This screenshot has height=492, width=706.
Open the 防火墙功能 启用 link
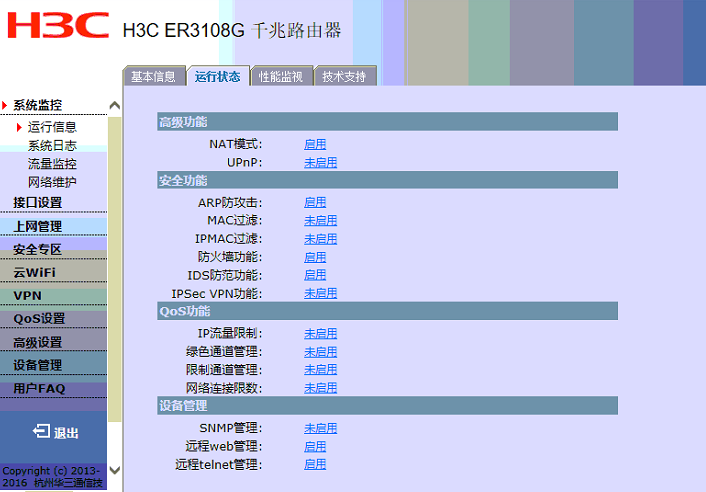(x=315, y=257)
